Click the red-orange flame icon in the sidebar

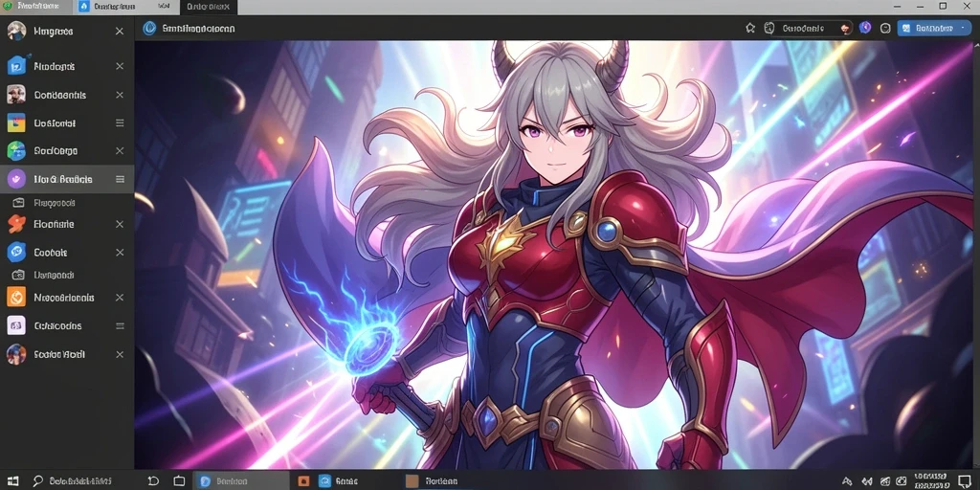point(16,224)
